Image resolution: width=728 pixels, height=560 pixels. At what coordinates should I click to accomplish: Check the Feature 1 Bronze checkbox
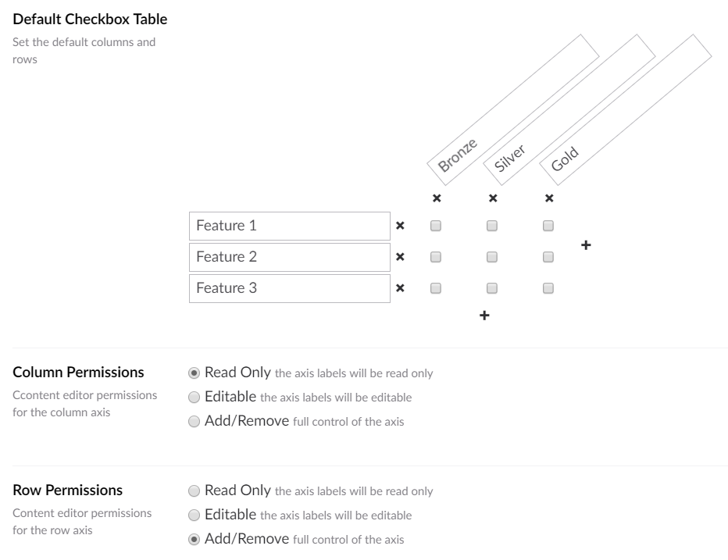click(x=436, y=226)
